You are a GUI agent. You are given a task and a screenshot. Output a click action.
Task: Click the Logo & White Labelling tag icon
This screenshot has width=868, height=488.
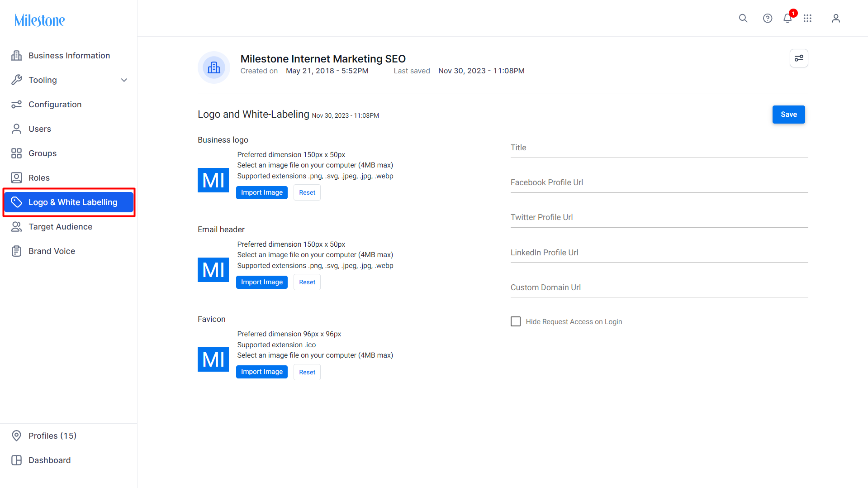17,202
